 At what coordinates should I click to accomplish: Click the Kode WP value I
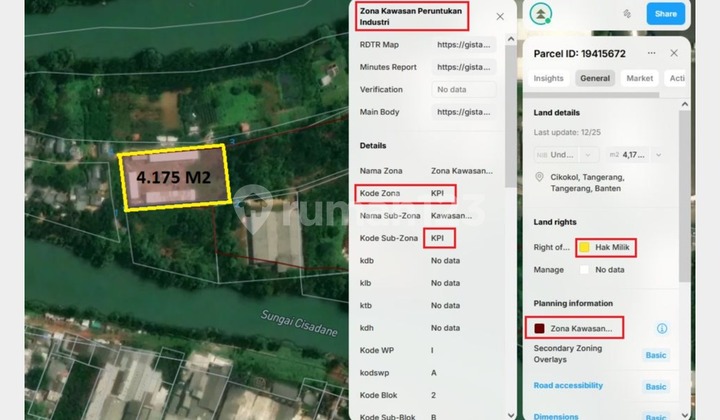[x=432, y=351]
